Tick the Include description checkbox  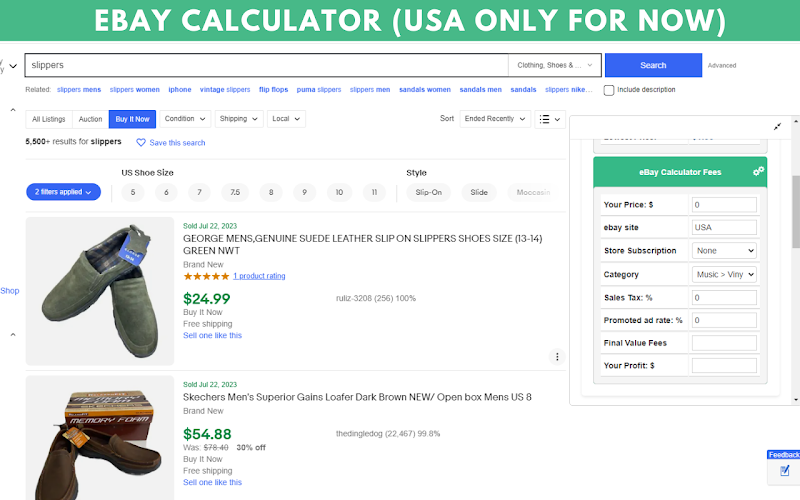click(609, 90)
